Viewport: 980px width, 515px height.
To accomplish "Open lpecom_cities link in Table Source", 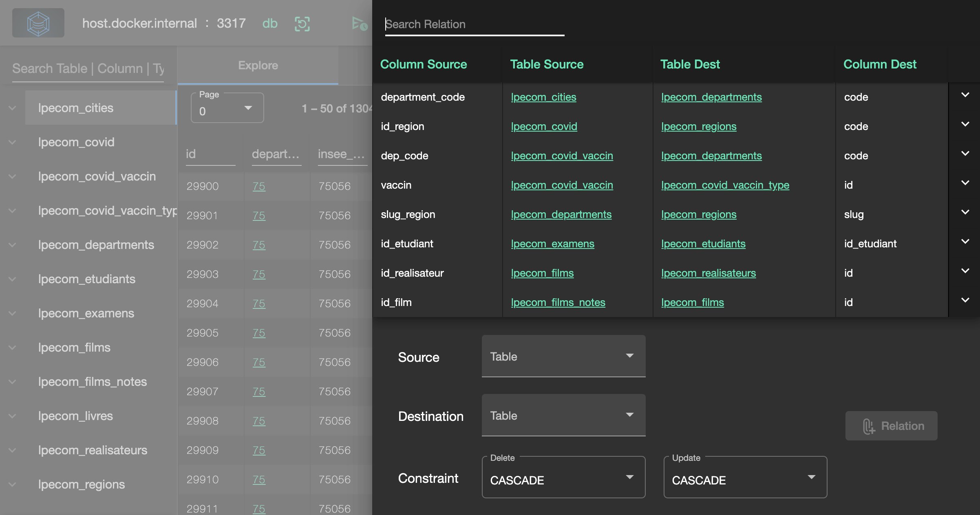I will click(x=543, y=97).
